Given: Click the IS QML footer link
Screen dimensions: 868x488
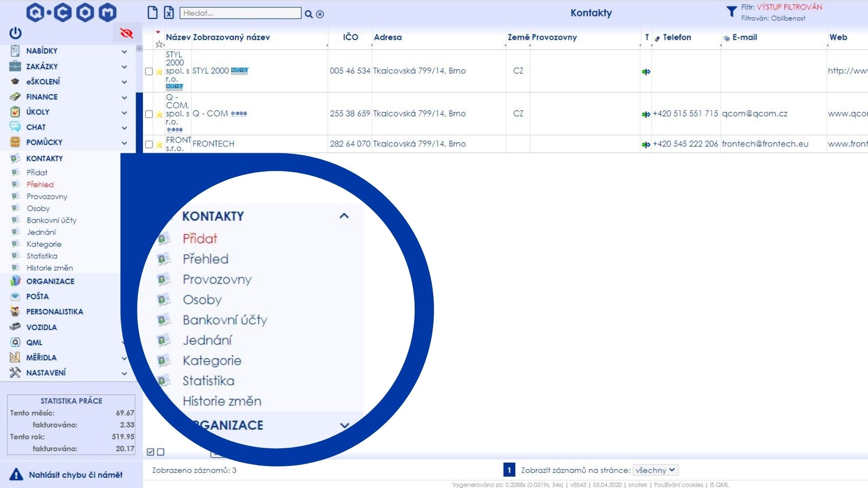Looking at the screenshot, I should pyautogui.click(x=719, y=485).
